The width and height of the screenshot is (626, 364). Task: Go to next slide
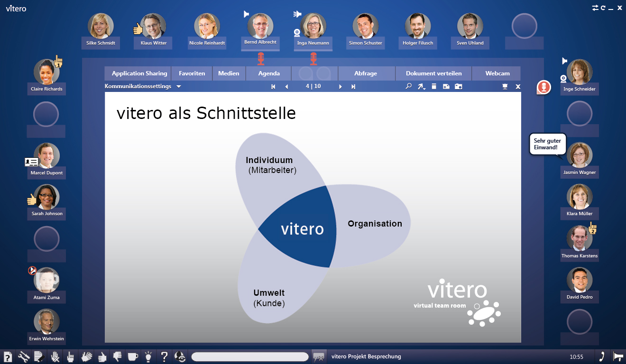coord(340,87)
